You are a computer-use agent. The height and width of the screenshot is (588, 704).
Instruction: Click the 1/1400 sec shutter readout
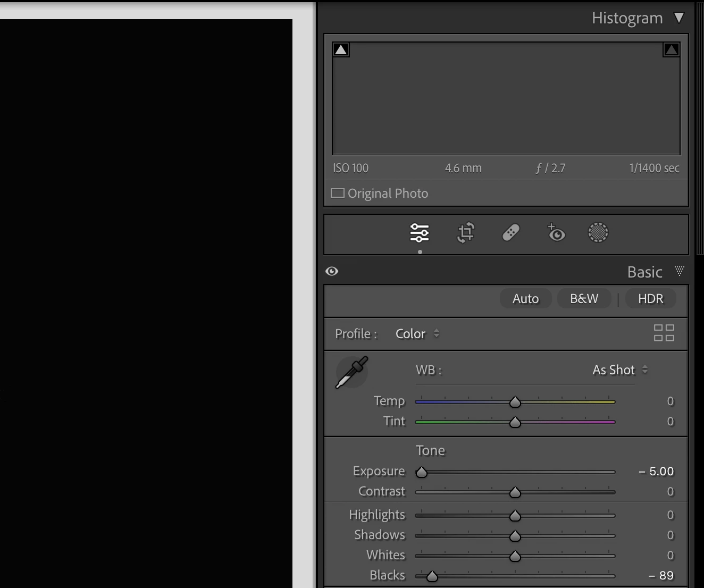tap(654, 168)
